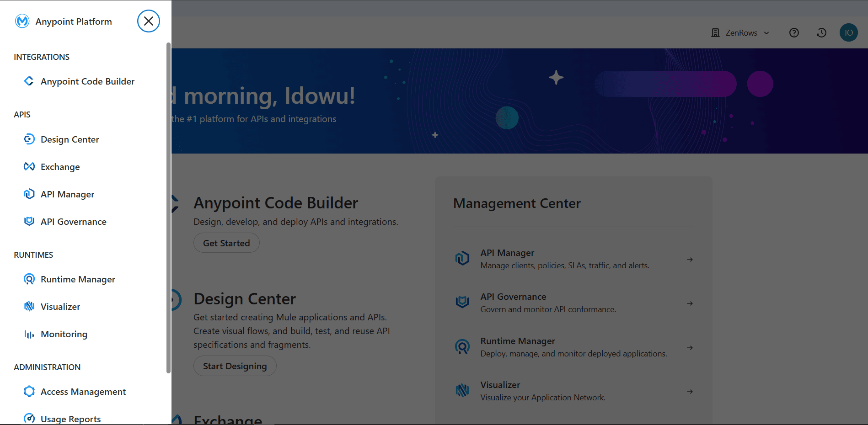
Task: Click 'Manage clients, policies, SLAs, traffic, and alerts.' text
Action: 565,266
